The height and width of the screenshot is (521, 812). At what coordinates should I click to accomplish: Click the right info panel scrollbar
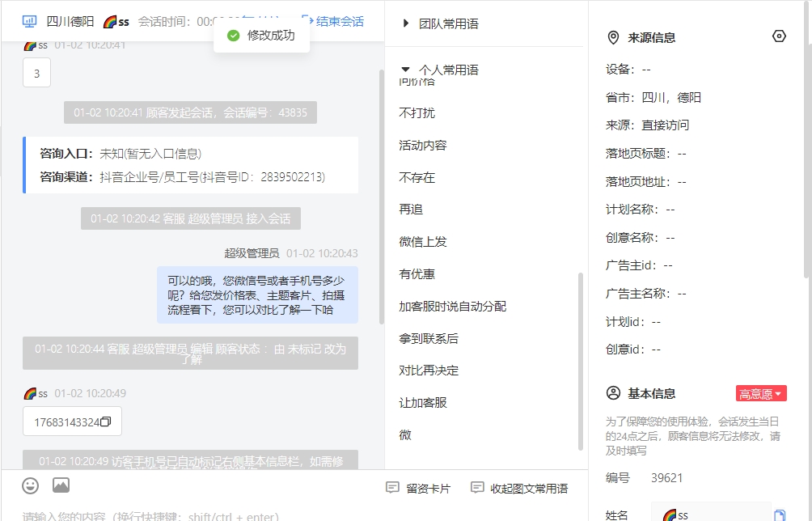coord(808,140)
